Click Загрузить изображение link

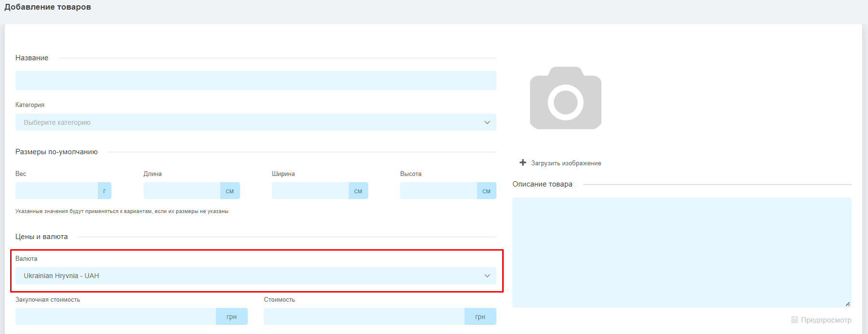click(566, 163)
